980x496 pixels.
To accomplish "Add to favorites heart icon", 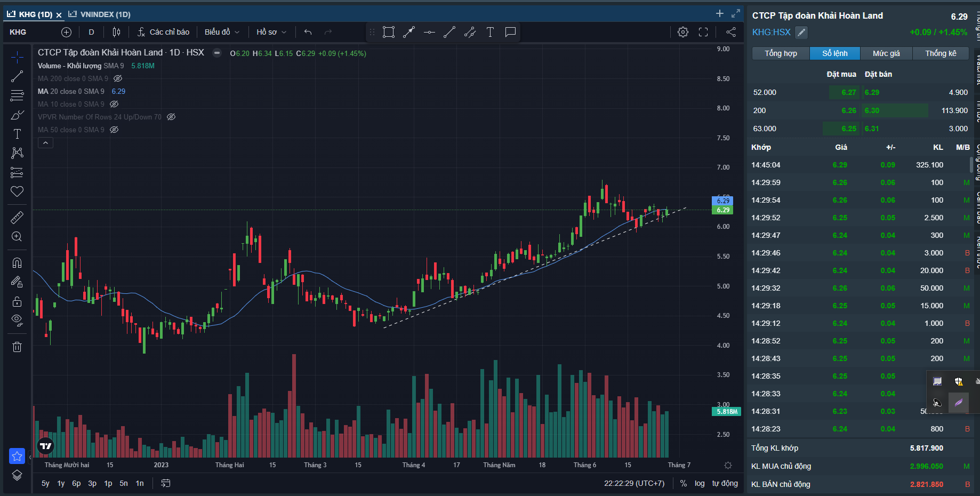I will coord(17,191).
